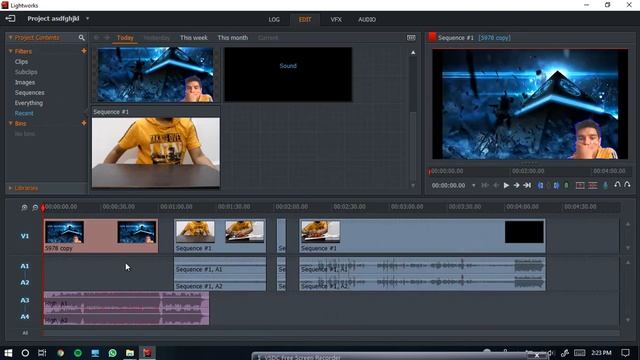
Task: Select the Recent filter
Action: pyautogui.click(x=24, y=113)
